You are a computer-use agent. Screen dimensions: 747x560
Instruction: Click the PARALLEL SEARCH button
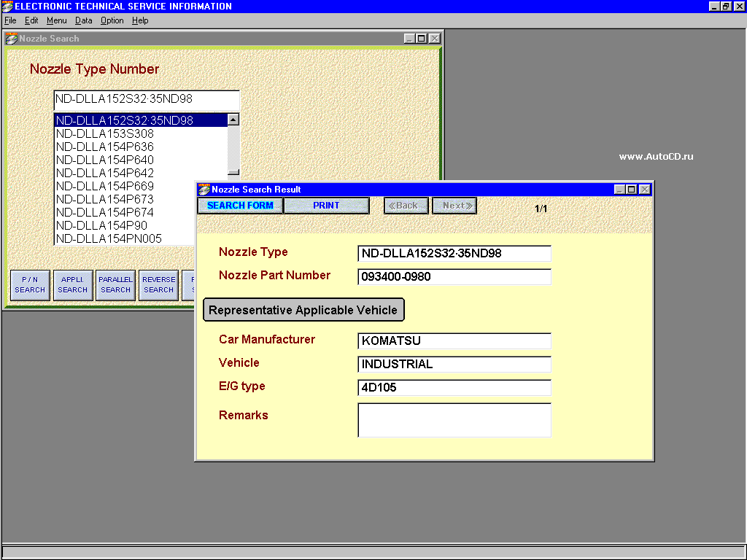[x=116, y=285]
